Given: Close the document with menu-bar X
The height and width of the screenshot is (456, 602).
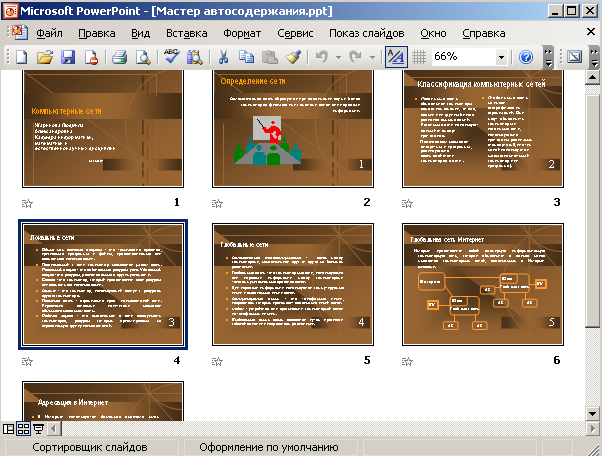Looking at the screenshot, I should click(591, 31).
